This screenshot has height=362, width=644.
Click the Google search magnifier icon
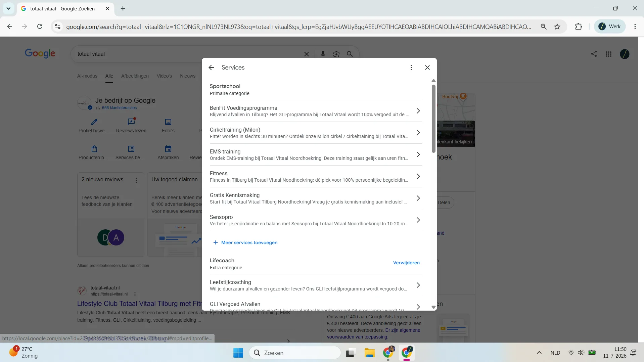(x=350, y=54)
